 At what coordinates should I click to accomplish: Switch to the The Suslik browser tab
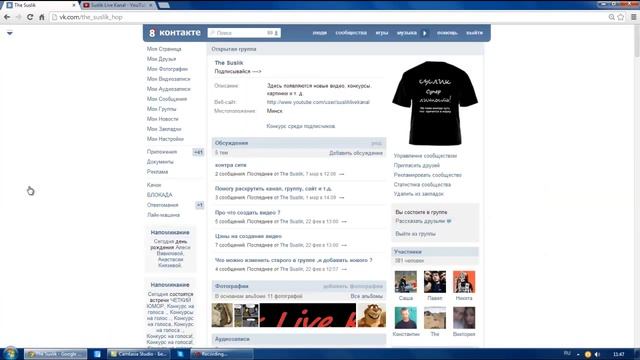41,5
